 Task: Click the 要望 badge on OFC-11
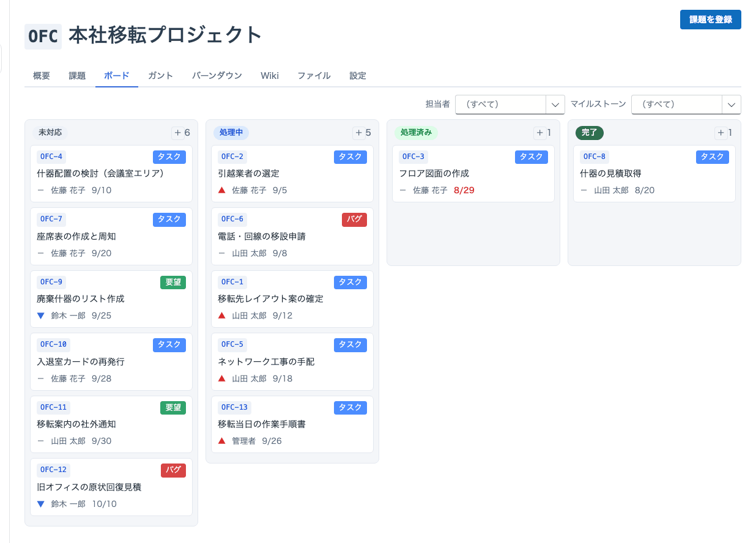coord(173,408)
